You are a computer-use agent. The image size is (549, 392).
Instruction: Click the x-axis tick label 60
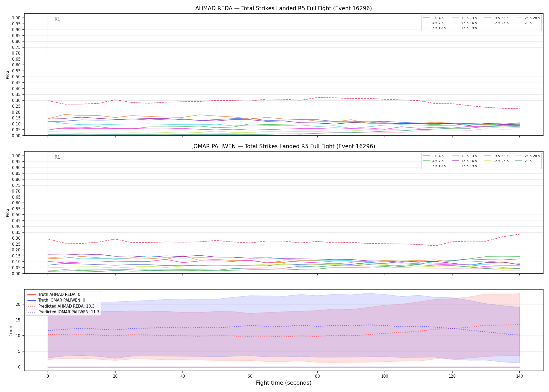(x=250, y=376)
